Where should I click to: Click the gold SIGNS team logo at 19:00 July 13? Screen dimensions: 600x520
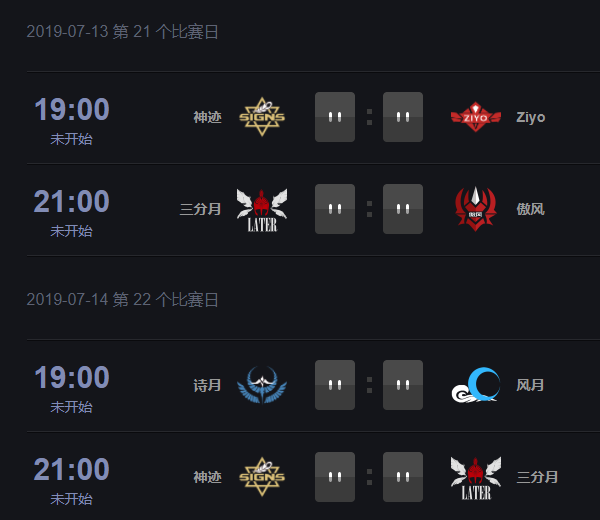pyautogui.click(x=262, y=117)
